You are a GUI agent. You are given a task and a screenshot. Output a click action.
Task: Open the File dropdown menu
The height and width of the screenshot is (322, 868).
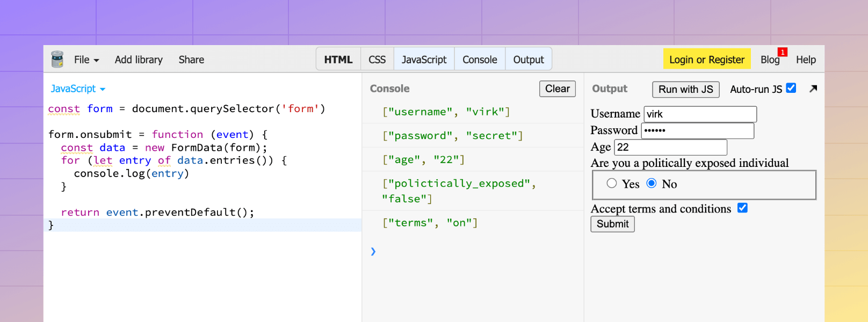(86, 60)
